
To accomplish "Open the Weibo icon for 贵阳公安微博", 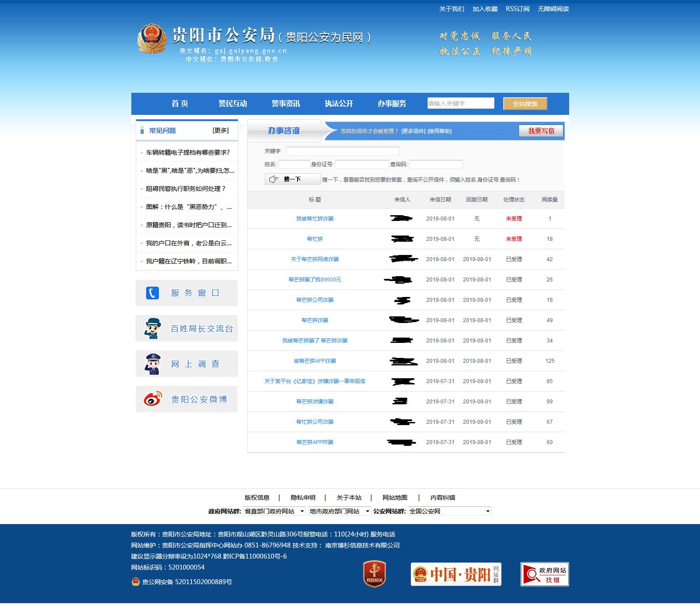I will pyautogui.click(x=153, y=399).
